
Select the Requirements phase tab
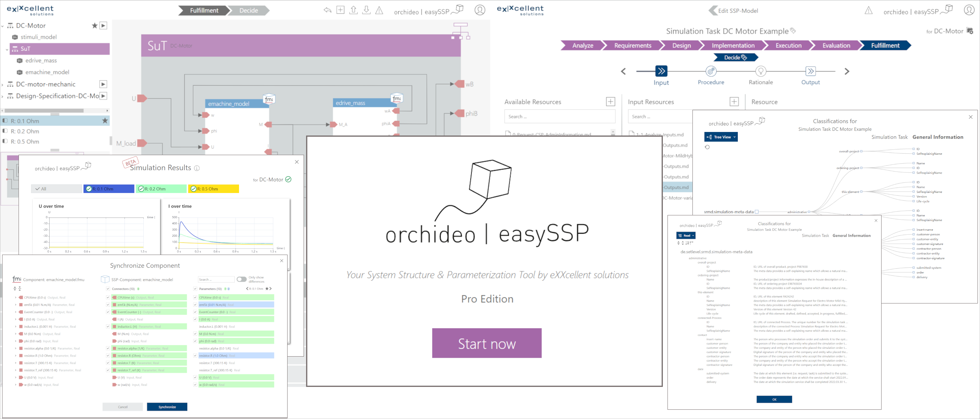pos(632,46)
